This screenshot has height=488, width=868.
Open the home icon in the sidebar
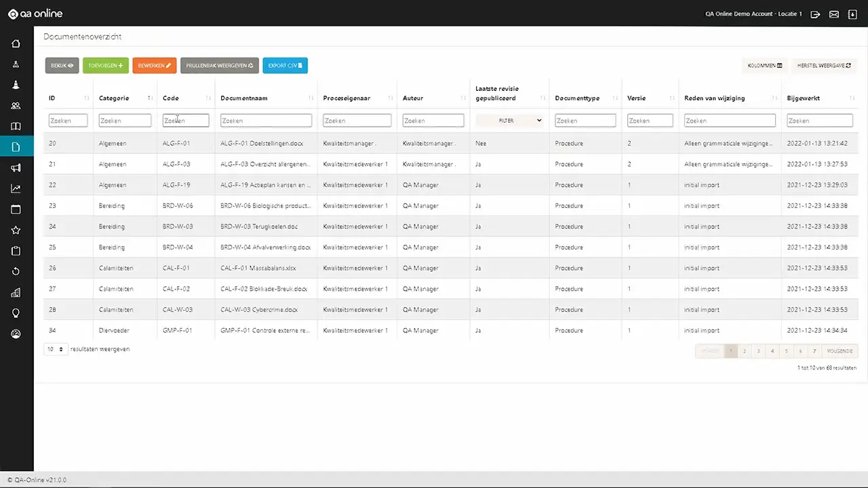(16, 44)
